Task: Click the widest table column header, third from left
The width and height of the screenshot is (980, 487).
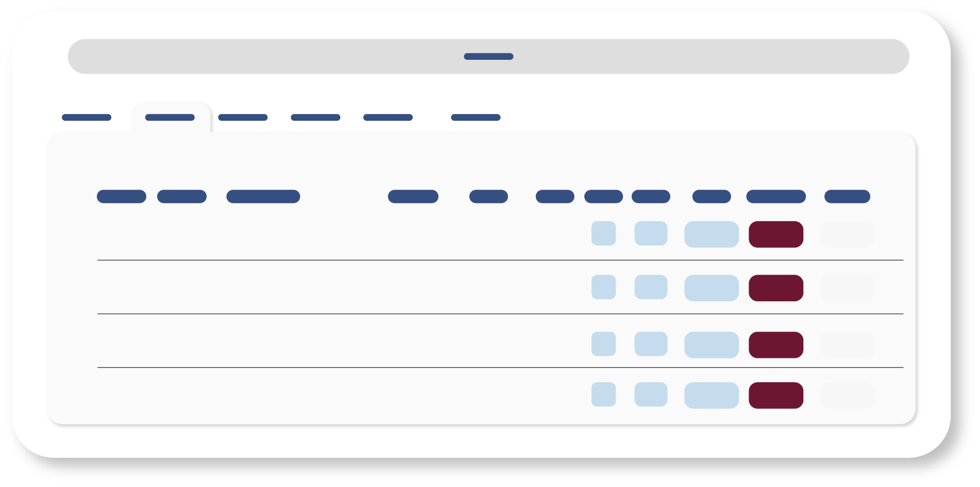Action: pyautogui.click(x=263, y=197)
